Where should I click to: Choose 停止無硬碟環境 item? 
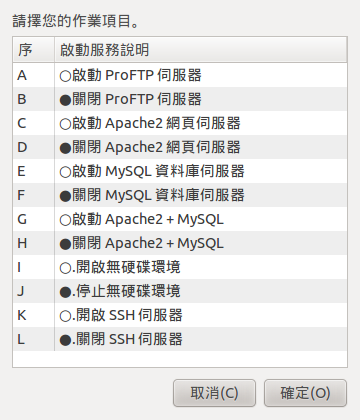coord(180,291)
